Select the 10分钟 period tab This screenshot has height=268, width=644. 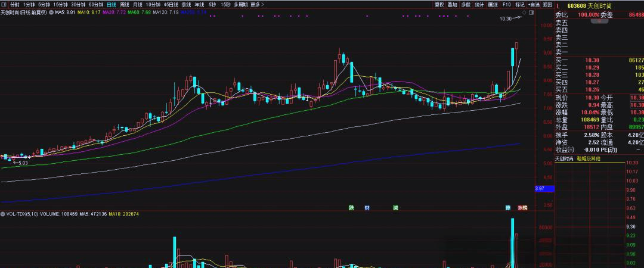click(x=153, y=5)
